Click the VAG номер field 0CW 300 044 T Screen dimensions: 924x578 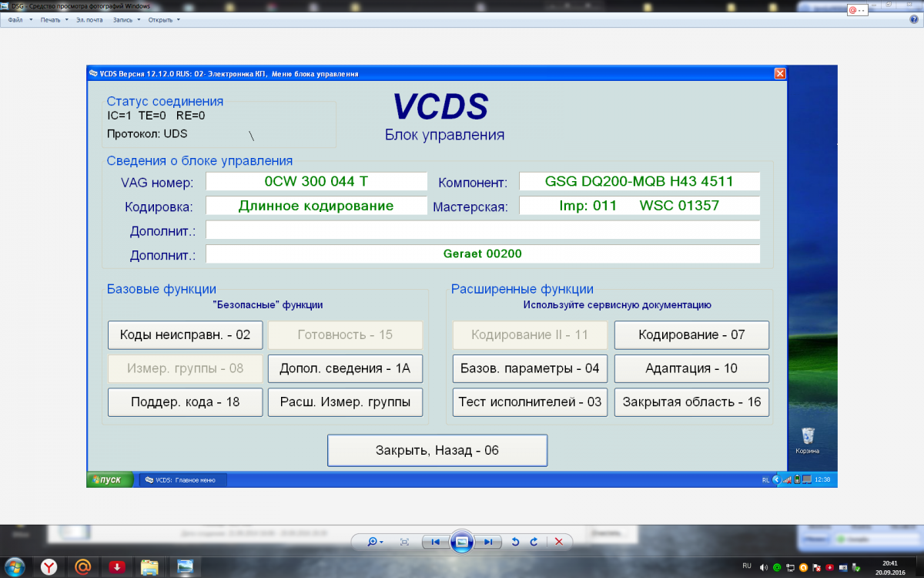tap(316, 182)
